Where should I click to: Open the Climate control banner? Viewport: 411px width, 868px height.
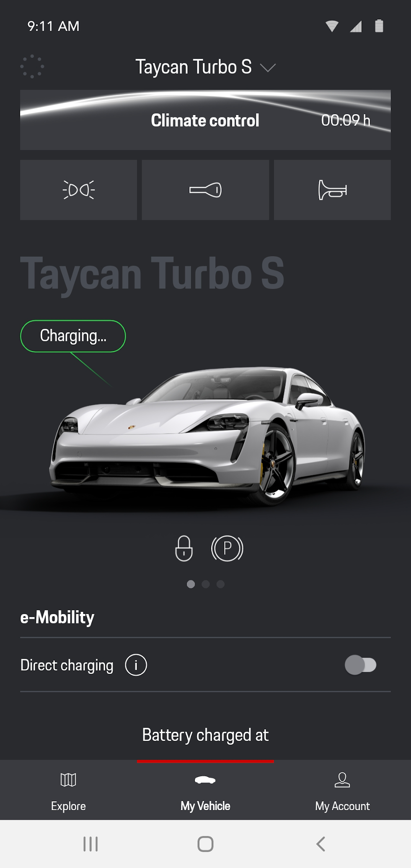click(x=205, y=120)
